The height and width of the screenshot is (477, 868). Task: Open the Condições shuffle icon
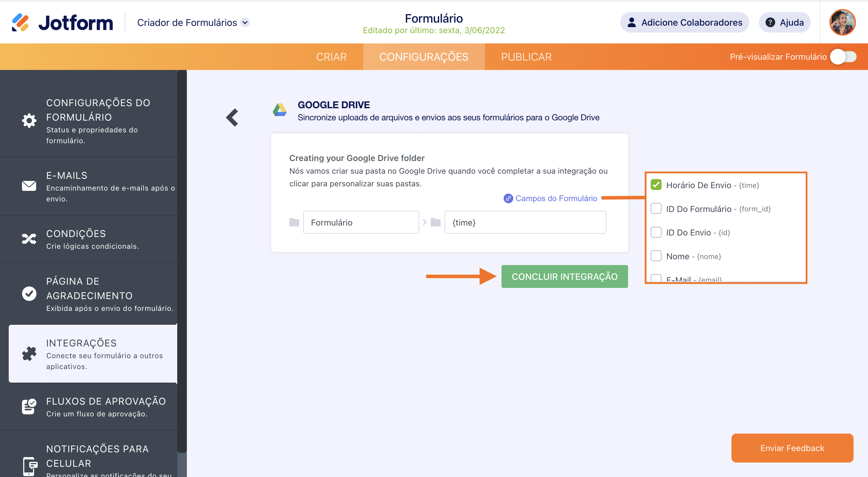[x=29, y=239]
